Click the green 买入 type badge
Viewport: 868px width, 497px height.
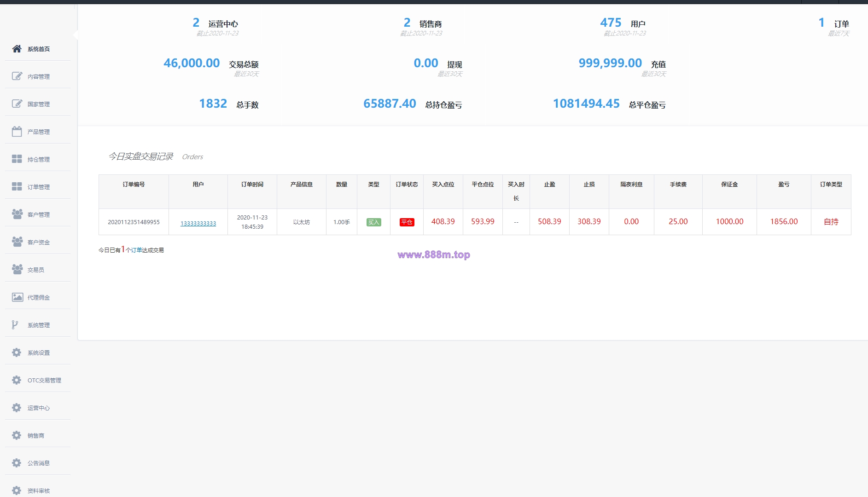click(x=373, y=222)
